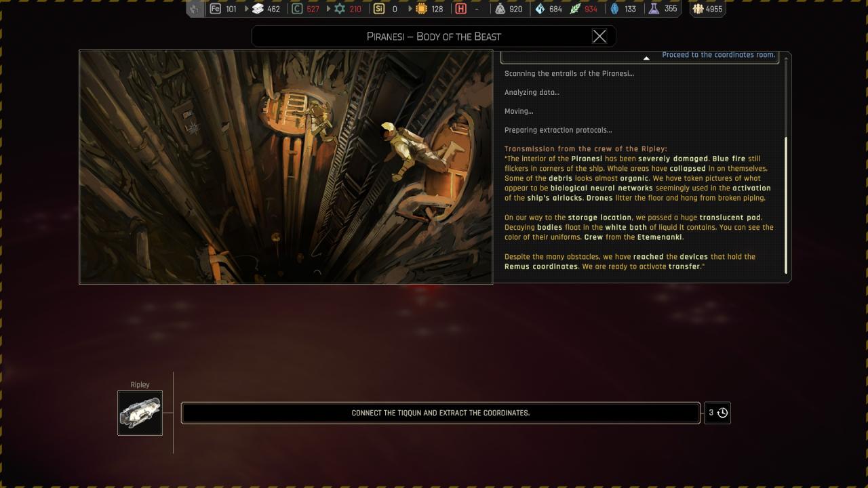Click the Iron (Fe) resource icon

(x=216, y=9)
